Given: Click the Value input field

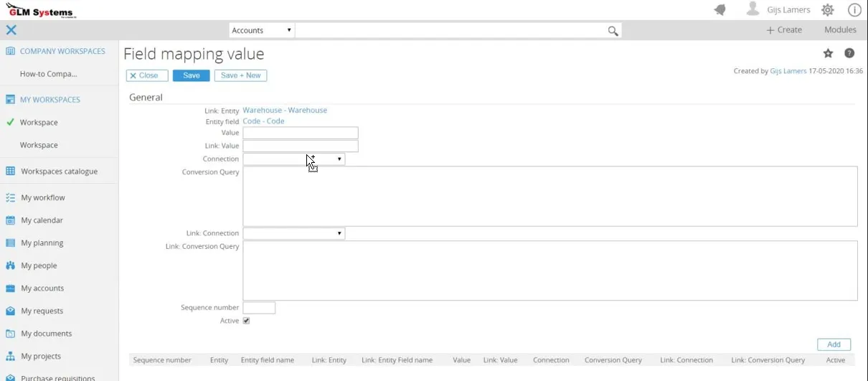Looking at the screenshot, I should point(301,133).
